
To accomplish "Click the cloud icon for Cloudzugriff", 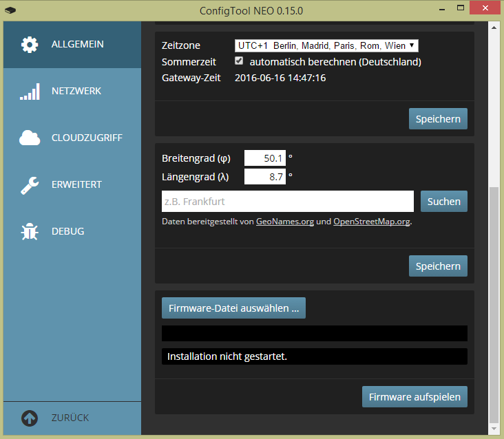I will pos(30,138).
